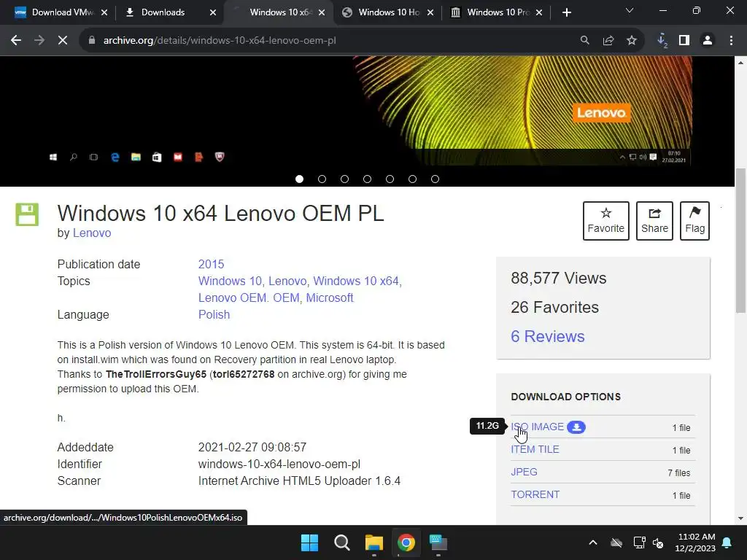
Task: Select first carousel slide dot
Action: tap(299, 179)
